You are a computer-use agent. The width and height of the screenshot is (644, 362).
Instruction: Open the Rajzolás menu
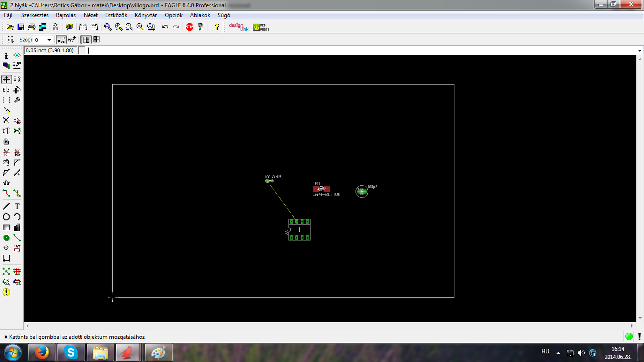[66, 15]
